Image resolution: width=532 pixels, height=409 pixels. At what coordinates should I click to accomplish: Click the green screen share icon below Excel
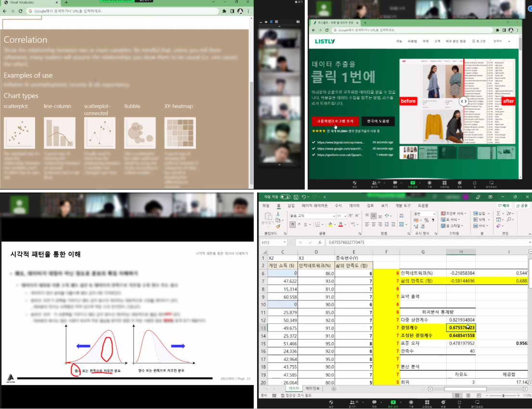393,402
